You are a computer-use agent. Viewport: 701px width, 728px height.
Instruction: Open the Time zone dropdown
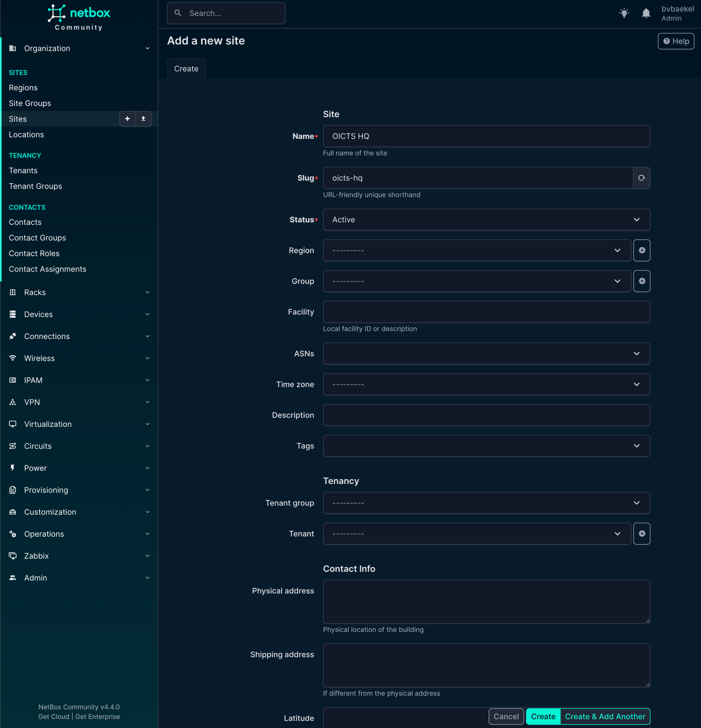pos(486,384)
